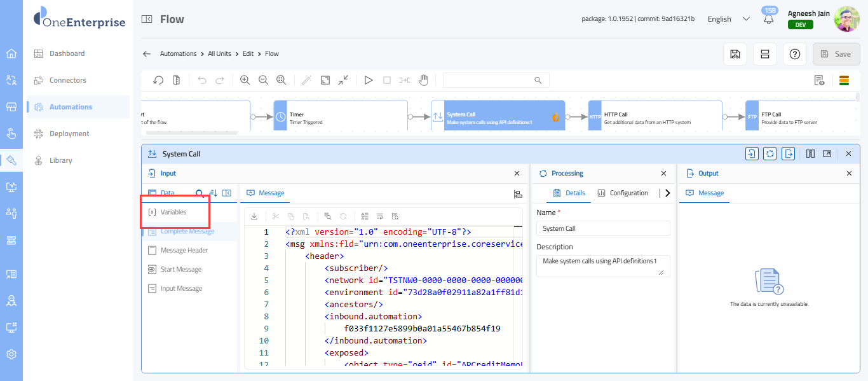Click the download icon in the editor toolbar
The width and height of the screenshot is (868, 381).
[x=254, y=216]
